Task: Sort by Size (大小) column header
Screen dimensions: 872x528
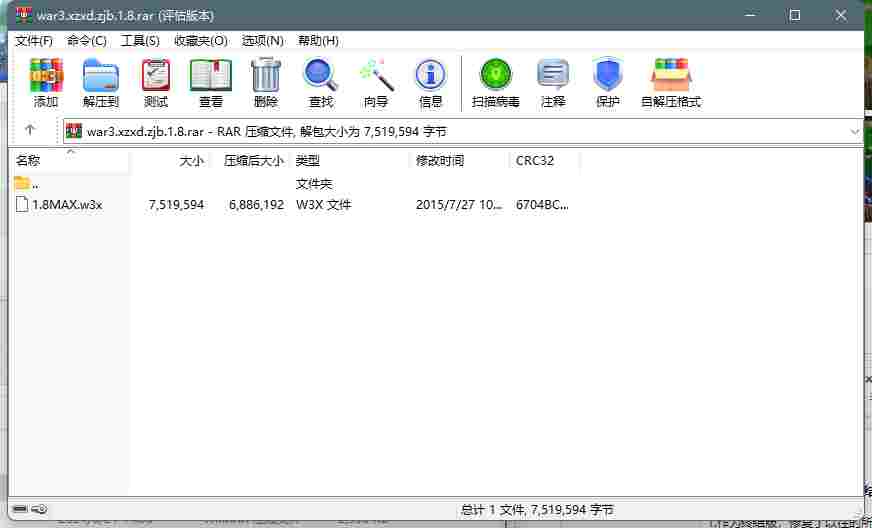Action: pyautogui.click(x=192, y=161)
